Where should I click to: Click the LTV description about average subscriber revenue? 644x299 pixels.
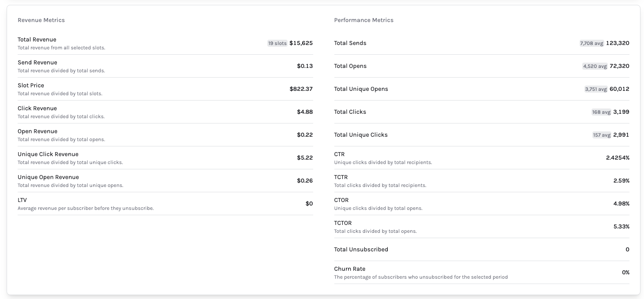[86, 208]
